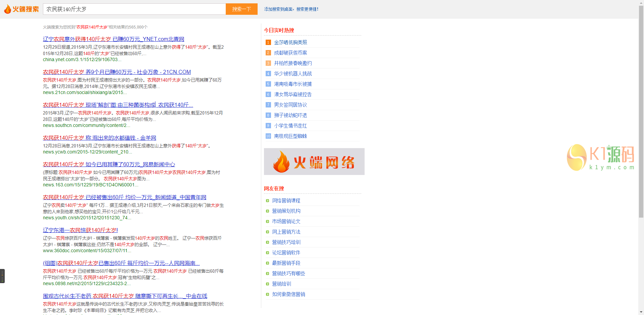Open hot search 狮子被幼蛇吓退
This screenshot has height=315, width=644.
point(290,115)
